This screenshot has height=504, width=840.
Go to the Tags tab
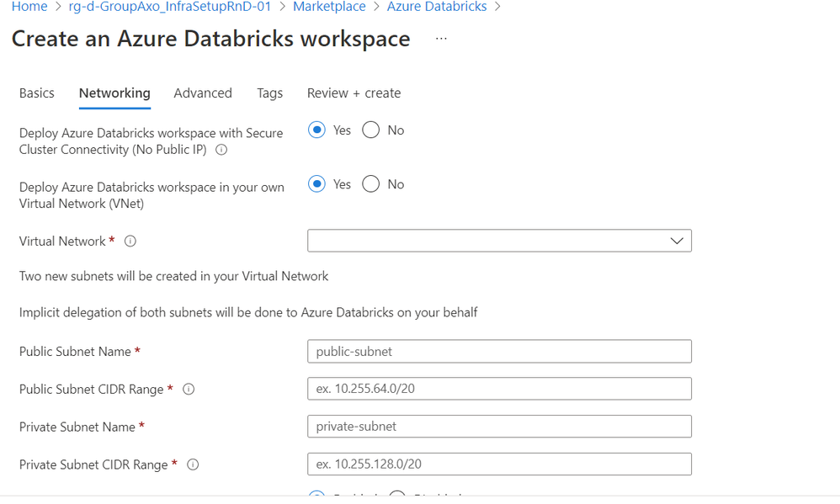pos(269,93)
